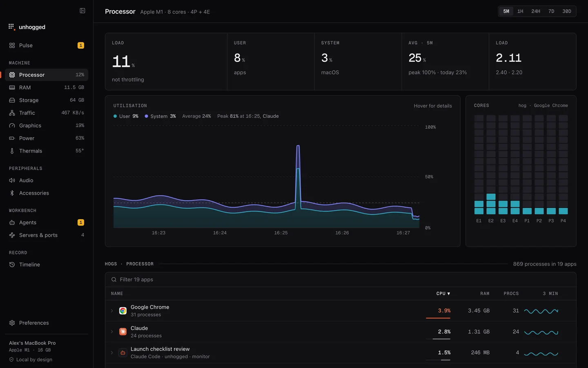The height and width of the screenshot is (368, 588).
Task: Expand the Claude process group
Action: 112,332
